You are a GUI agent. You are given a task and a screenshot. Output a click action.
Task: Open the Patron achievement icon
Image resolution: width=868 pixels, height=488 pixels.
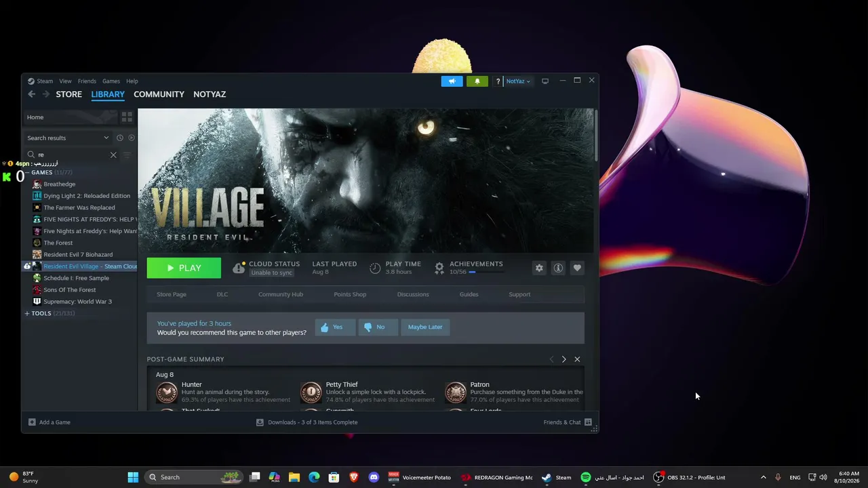tap(456, 392)
